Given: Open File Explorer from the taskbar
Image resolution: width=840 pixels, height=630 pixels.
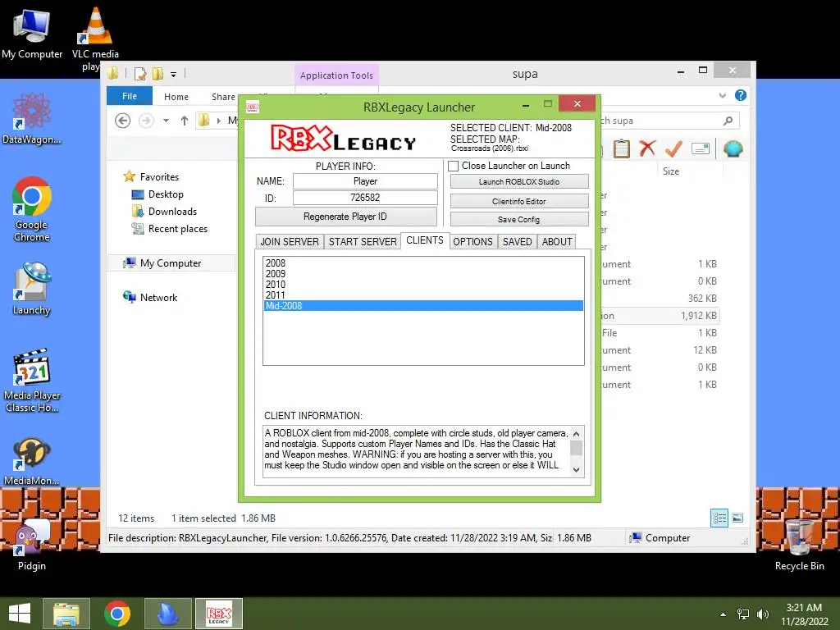Looking at the screenshot, I should (66, 614).
